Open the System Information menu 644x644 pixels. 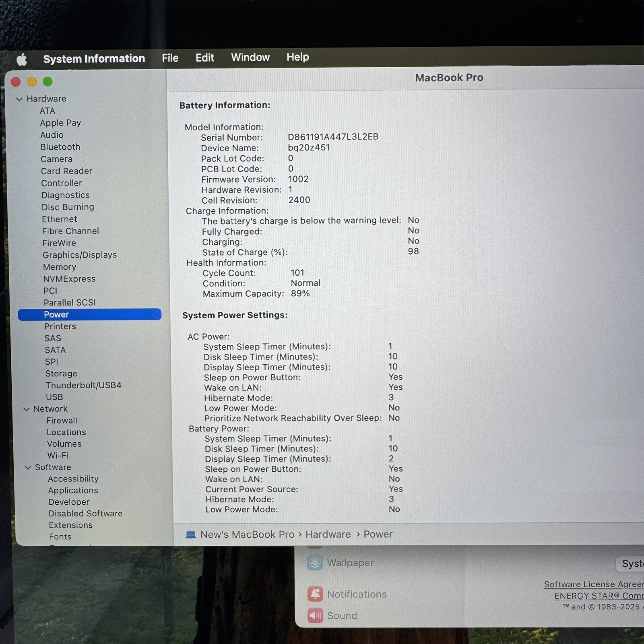tap(94, 59)
